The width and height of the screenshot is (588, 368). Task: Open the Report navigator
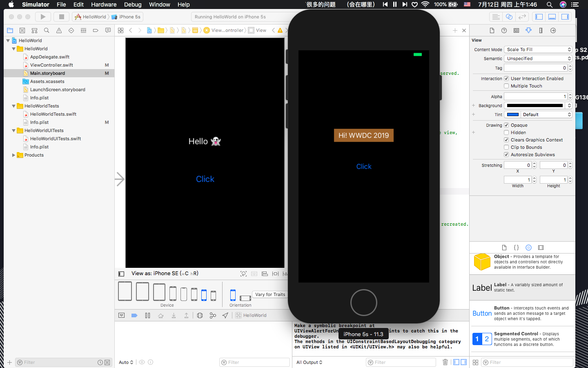[108, 30]
